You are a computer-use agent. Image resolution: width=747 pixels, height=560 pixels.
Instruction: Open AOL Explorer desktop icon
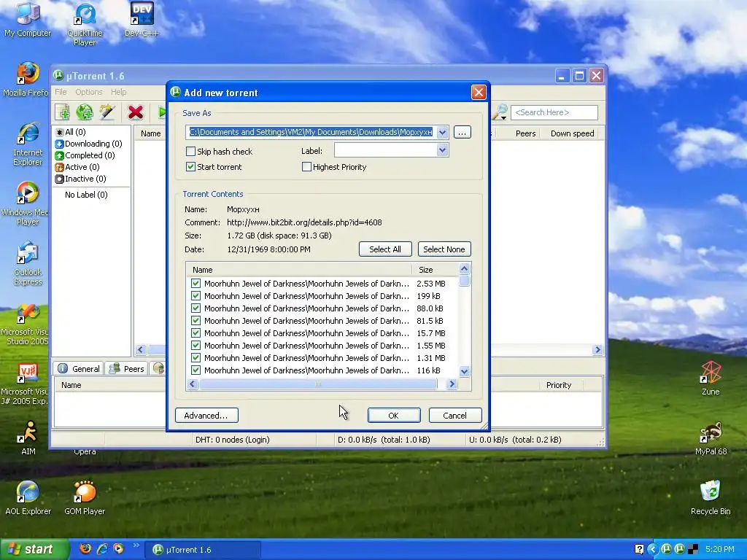pos(28,497)
